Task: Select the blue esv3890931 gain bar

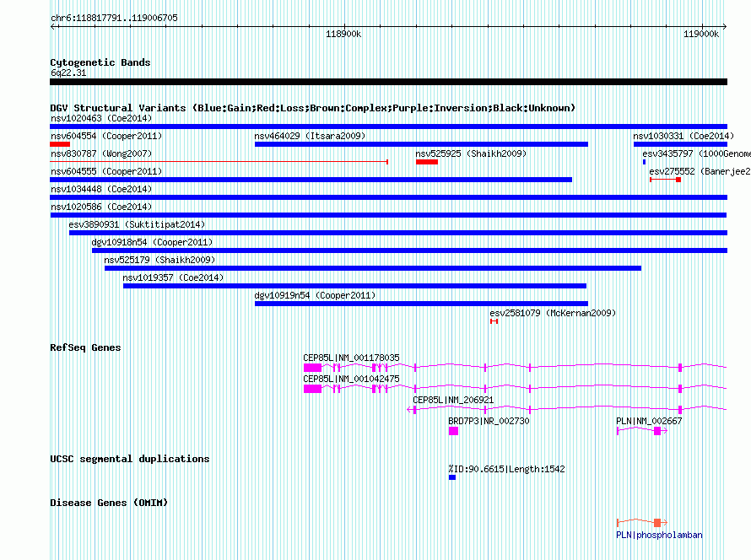Action: coord(398,233)
